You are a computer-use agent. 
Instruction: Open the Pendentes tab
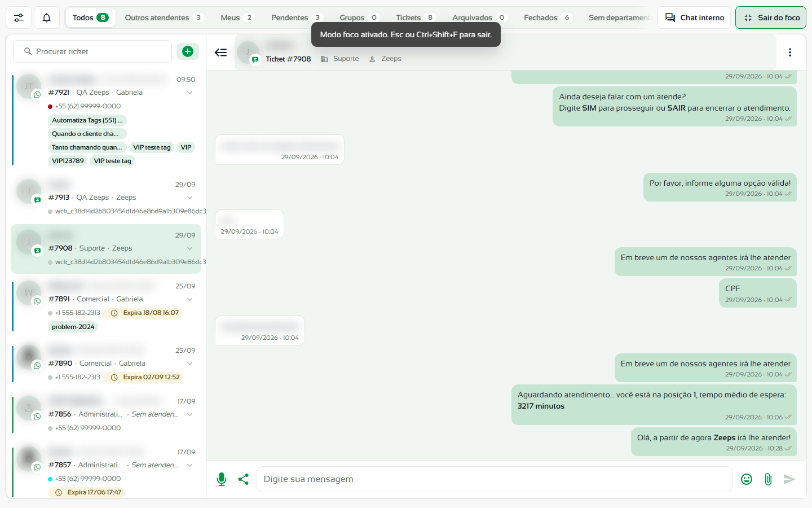(x=296, y=17)
